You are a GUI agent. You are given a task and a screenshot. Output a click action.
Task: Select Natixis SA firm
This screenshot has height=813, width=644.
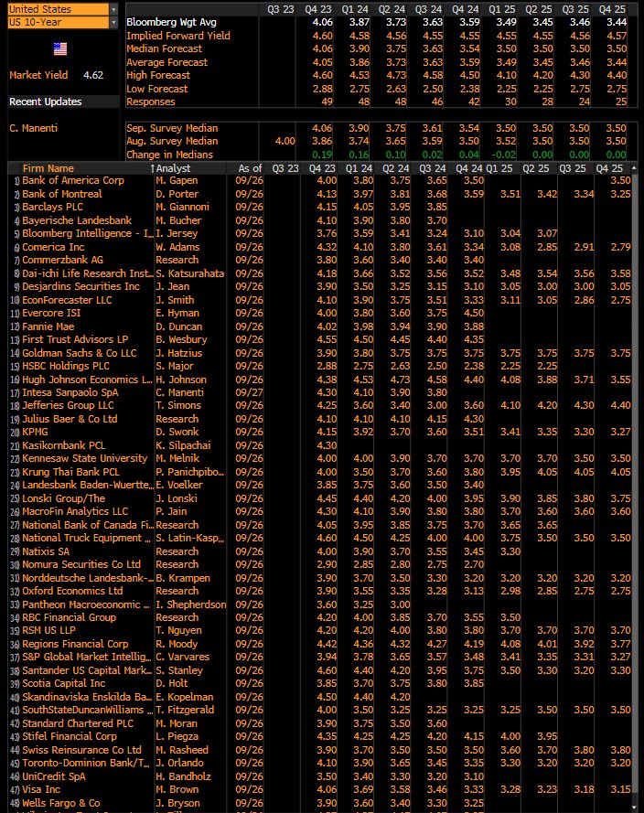tap(46, 551)
